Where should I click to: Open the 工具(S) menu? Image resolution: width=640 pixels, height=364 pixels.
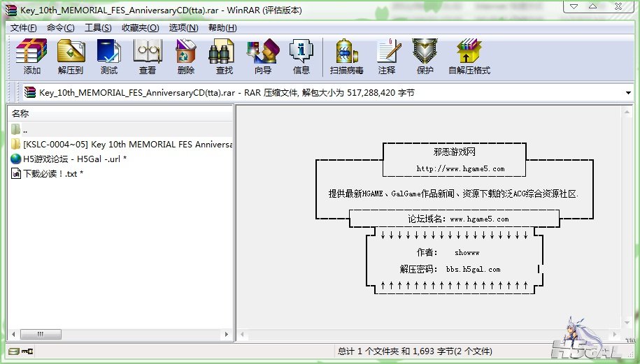click(x=98, y=28)
